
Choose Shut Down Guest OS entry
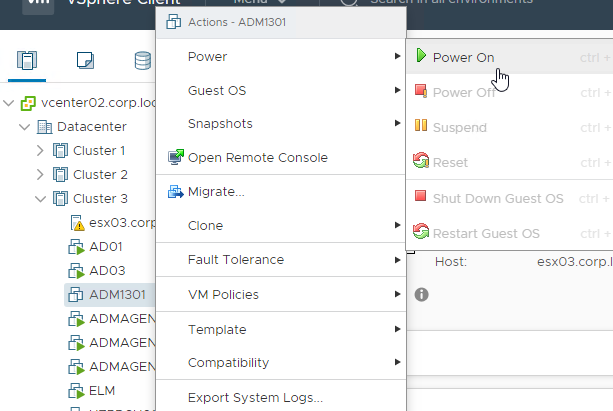509,198
